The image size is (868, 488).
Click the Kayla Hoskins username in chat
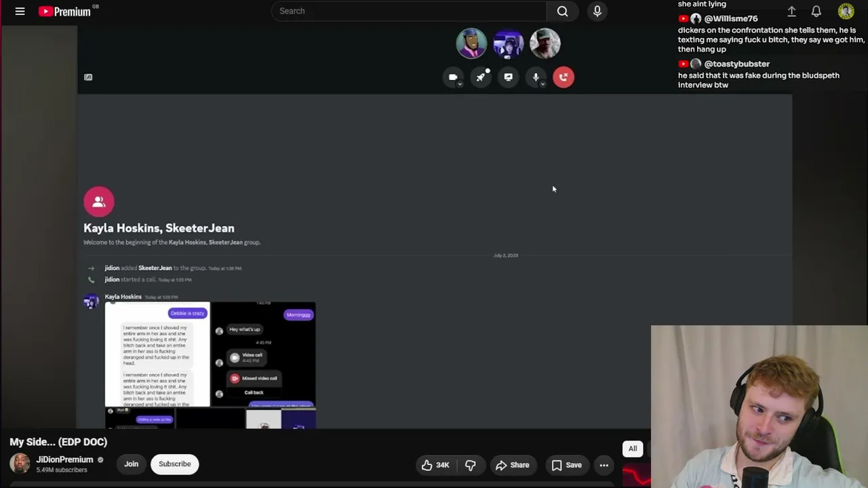[123, 297]
